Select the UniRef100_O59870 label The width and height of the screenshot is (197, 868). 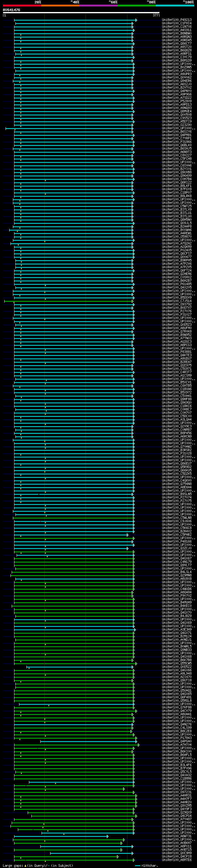(177, 236)
